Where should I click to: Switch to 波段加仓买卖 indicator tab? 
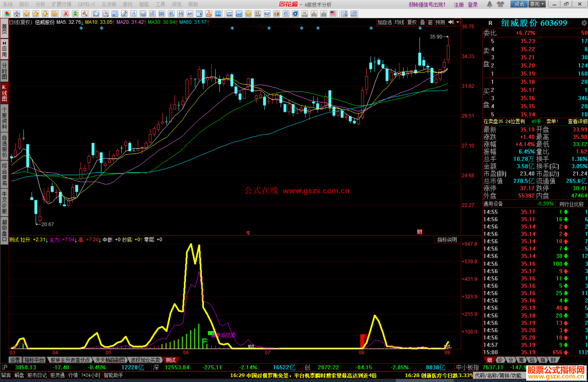(x=145, y=360)
